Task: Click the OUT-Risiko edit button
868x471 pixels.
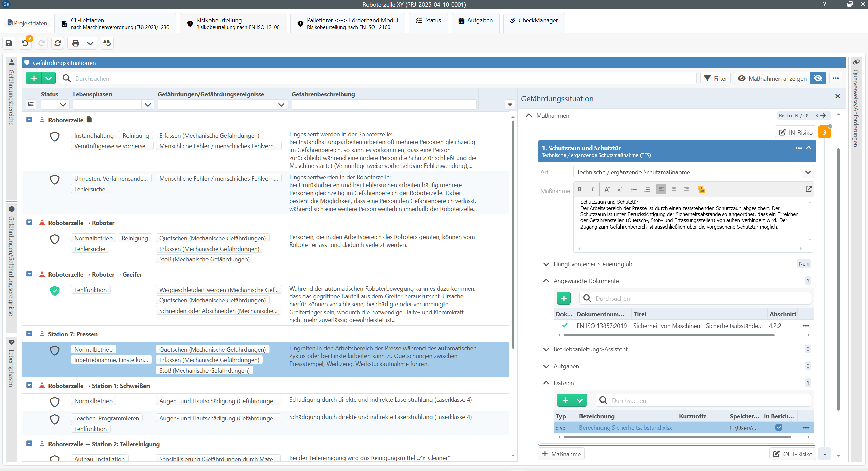Action: [x=792, y=454]
